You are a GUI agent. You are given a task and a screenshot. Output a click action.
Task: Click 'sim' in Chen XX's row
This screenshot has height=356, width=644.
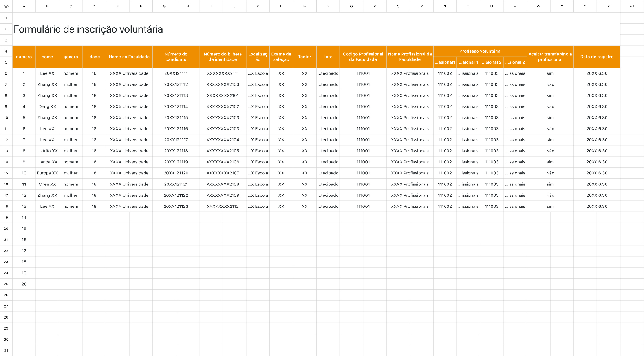point(550,184)
